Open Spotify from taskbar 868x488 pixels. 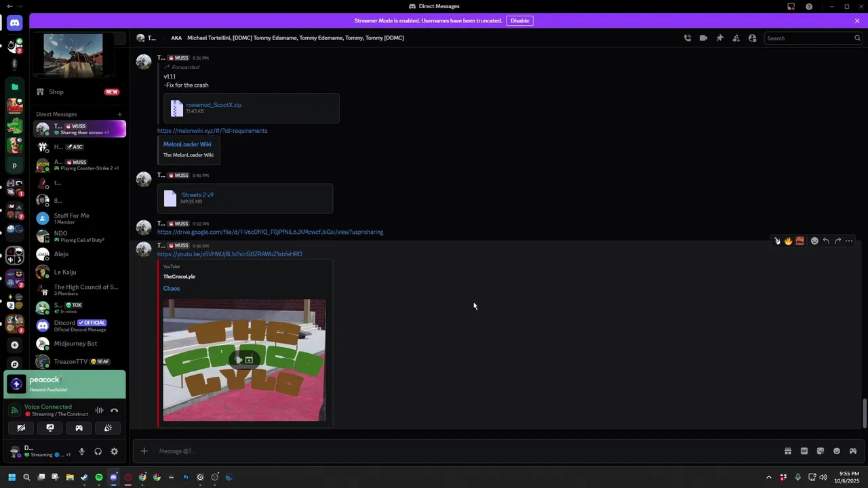(99, 477)
